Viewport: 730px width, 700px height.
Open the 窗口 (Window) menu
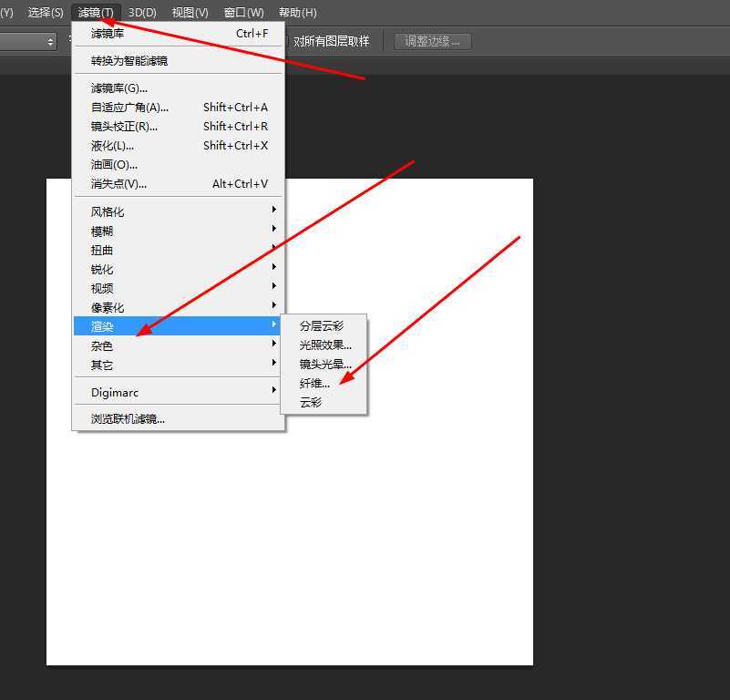click(242, 12)
